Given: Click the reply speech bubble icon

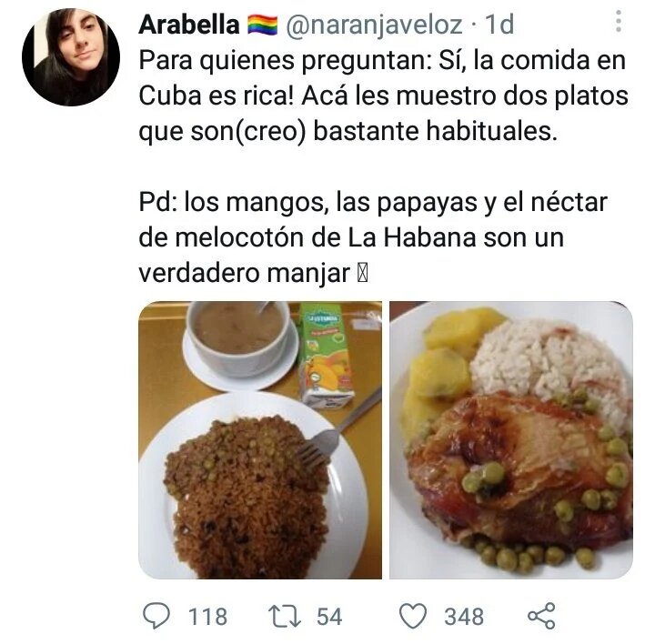Looking at the screenshot, I should 156,616.
